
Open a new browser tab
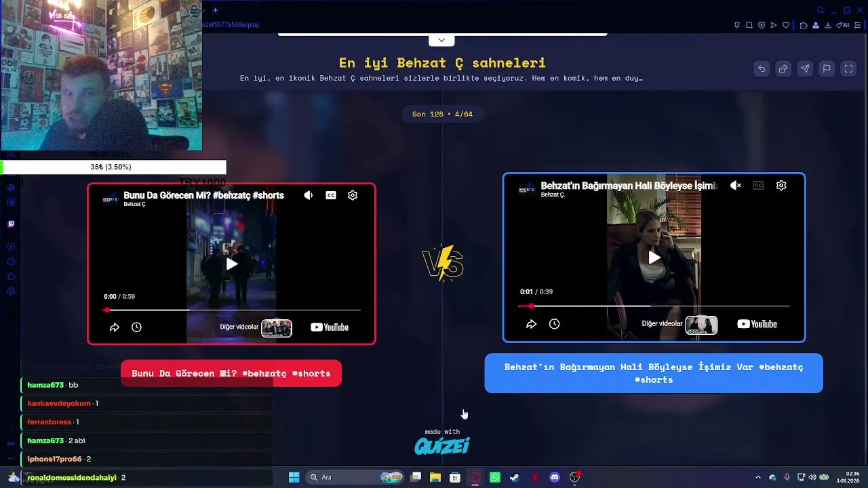tap(215, 10)
